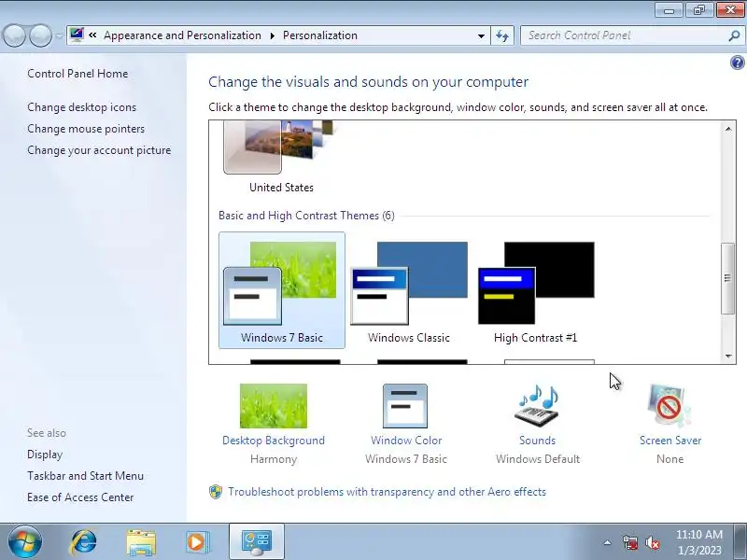Open the Display link
The height and width of the screenshot is (560, 747).
[x=45, y=455]
